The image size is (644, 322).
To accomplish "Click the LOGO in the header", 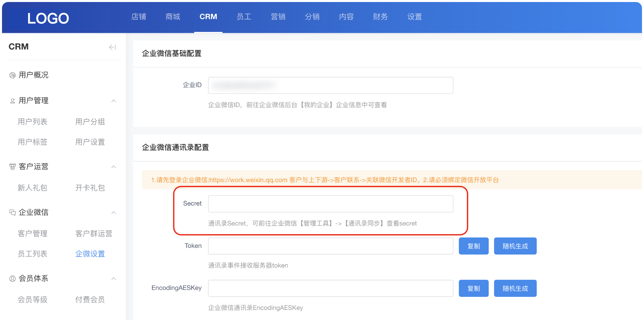I will pos(48,18).
